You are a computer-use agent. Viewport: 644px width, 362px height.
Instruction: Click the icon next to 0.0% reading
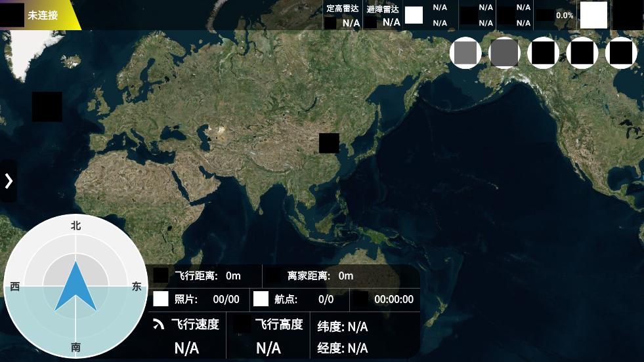point(545,15)
